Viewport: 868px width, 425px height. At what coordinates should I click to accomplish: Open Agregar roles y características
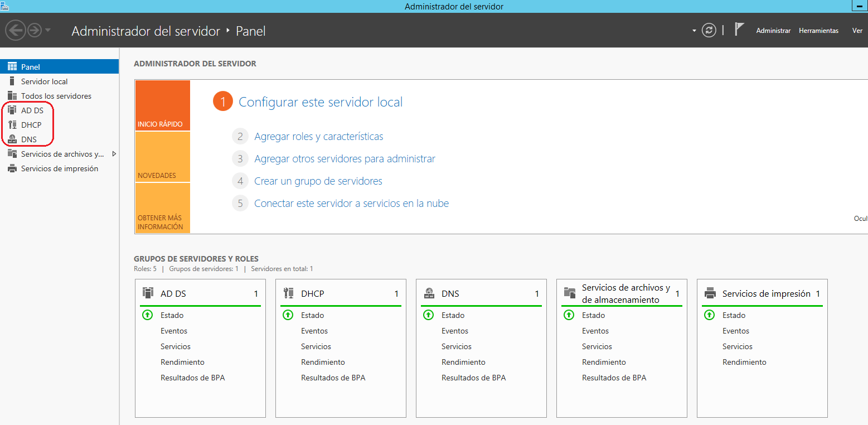click(x=319, y=137)
